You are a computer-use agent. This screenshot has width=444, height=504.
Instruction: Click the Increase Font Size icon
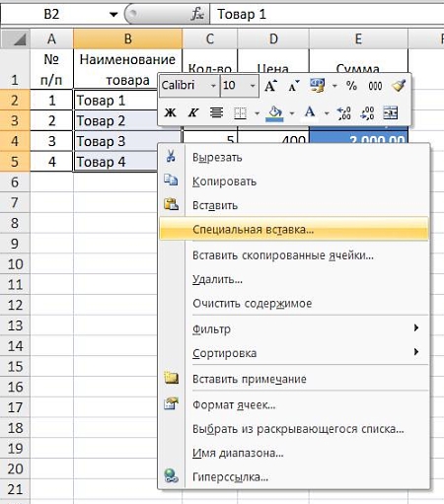[270, 86]
